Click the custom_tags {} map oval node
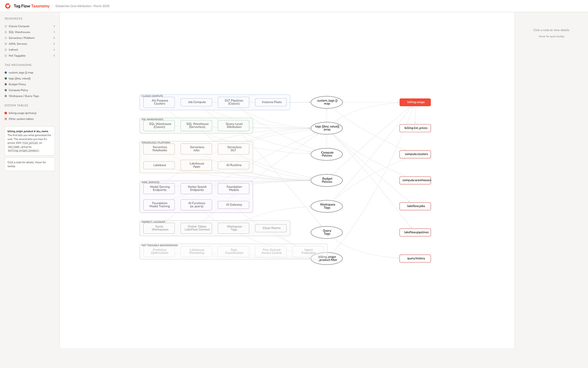Screen dimensions: 588x368 327,102
